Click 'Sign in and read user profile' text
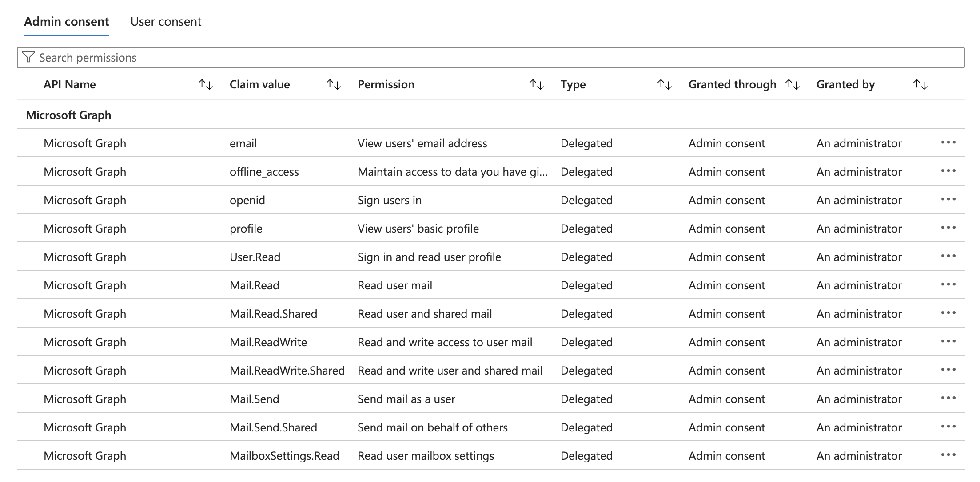Viewport: 980px width, 482px height. (430, 257)
